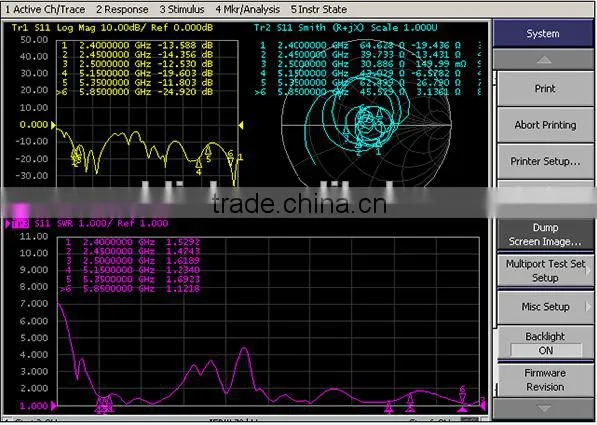Click Dump Screen Image softkey
The image size is (597, 425).
[x=545, y=234]
